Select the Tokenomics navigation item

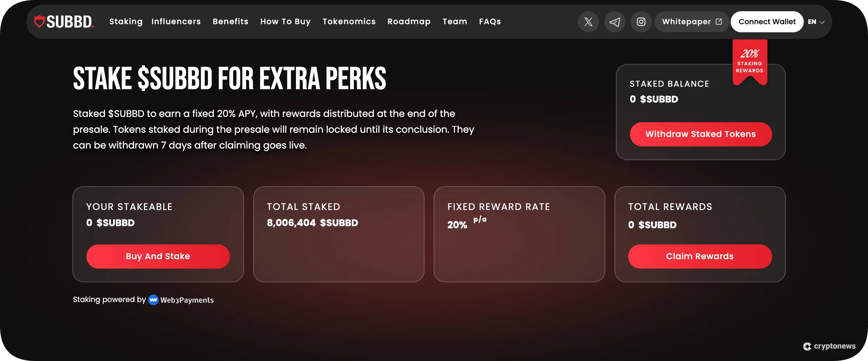[349, 21]
